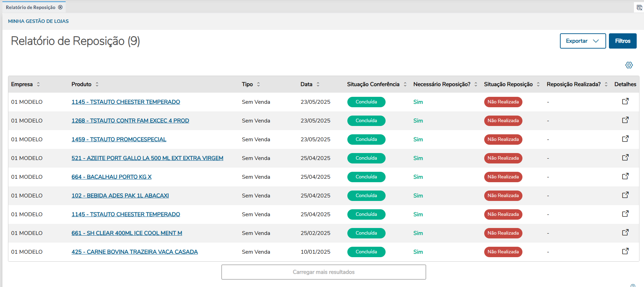The width and height of the screenshot is (644, 287).
Task: Close the Relatório de Reposição tab
Action: point(60,7)
